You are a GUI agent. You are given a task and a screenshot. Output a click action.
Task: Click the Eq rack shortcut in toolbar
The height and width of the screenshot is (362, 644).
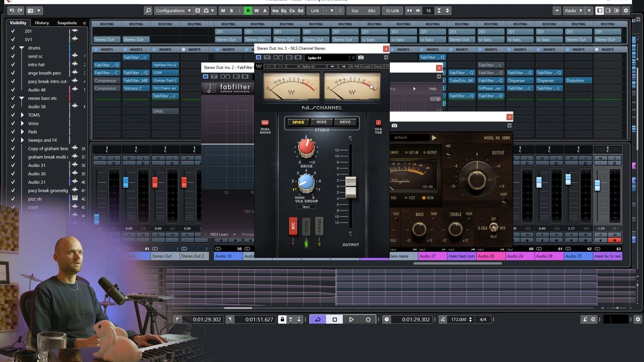[284, 11]
